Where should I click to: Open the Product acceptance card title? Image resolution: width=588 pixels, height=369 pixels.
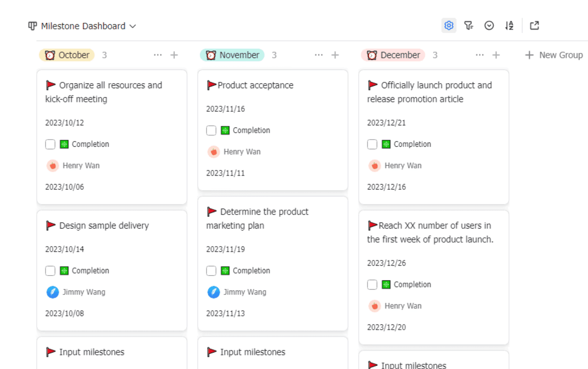[255, 85]
